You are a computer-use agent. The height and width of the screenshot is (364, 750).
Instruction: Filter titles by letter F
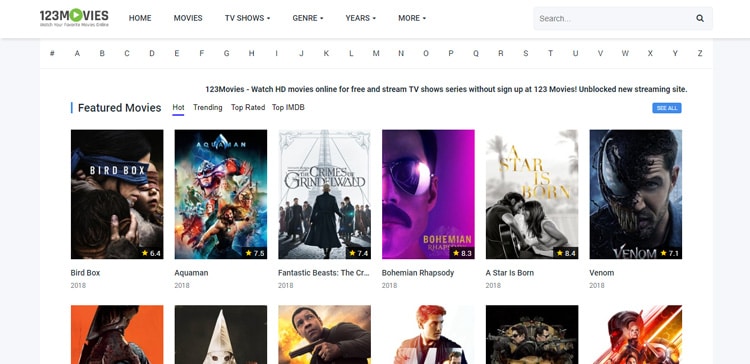pyautogui.click(x=201, y=53)
